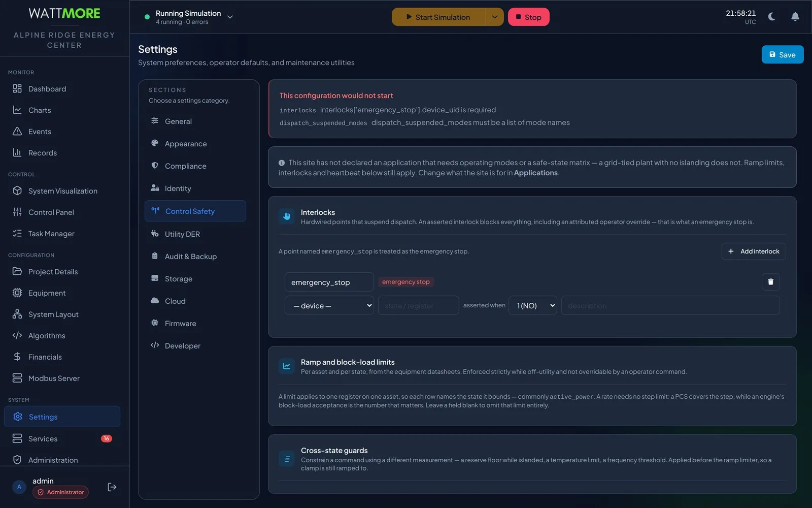Click the Ramp and block-load limits chart icon

click(x=287, y=366)
